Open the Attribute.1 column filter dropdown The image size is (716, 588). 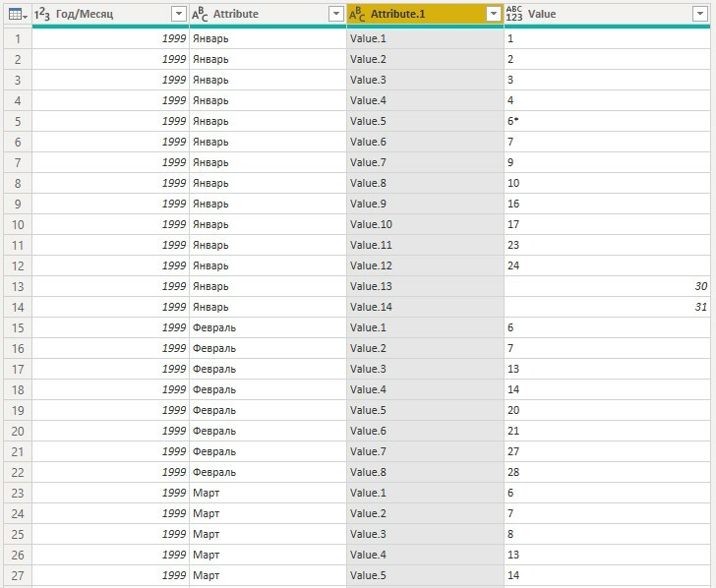pos(493,14)
